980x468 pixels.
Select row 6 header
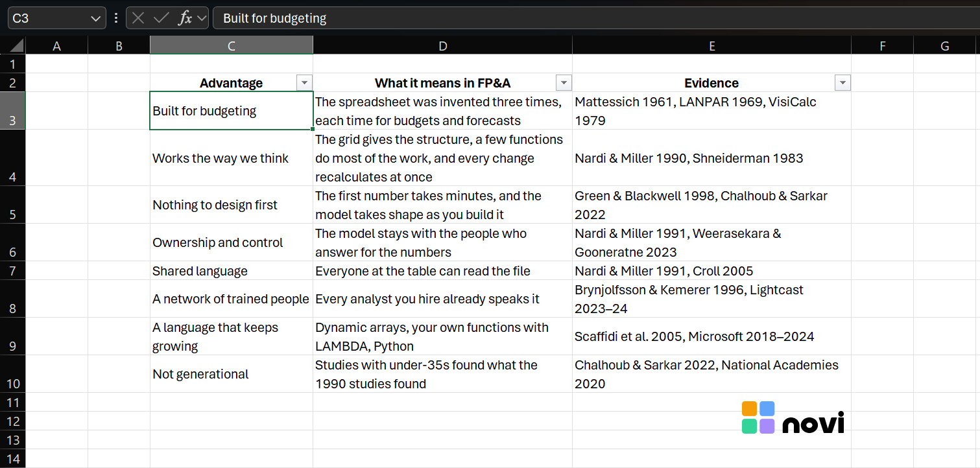13,242
